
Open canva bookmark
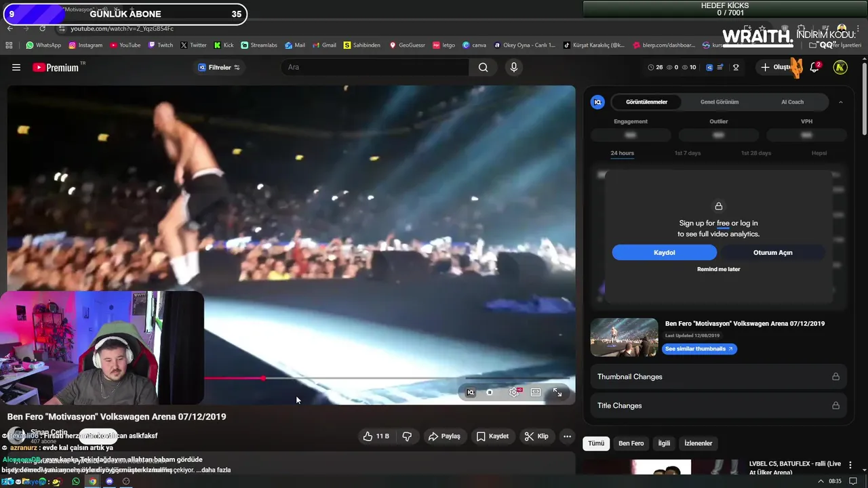(x=475, y=45)
